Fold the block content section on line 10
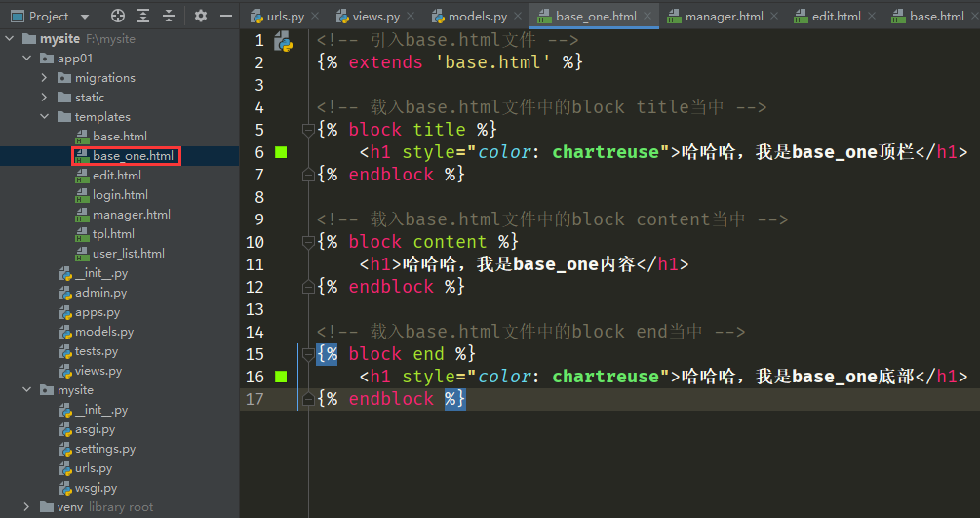This screenshot has height=518, width=980. coord(307,242)
